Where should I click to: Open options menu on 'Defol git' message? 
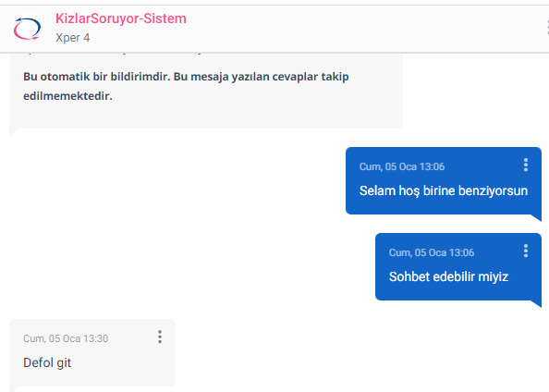click(x=160, y=337)
